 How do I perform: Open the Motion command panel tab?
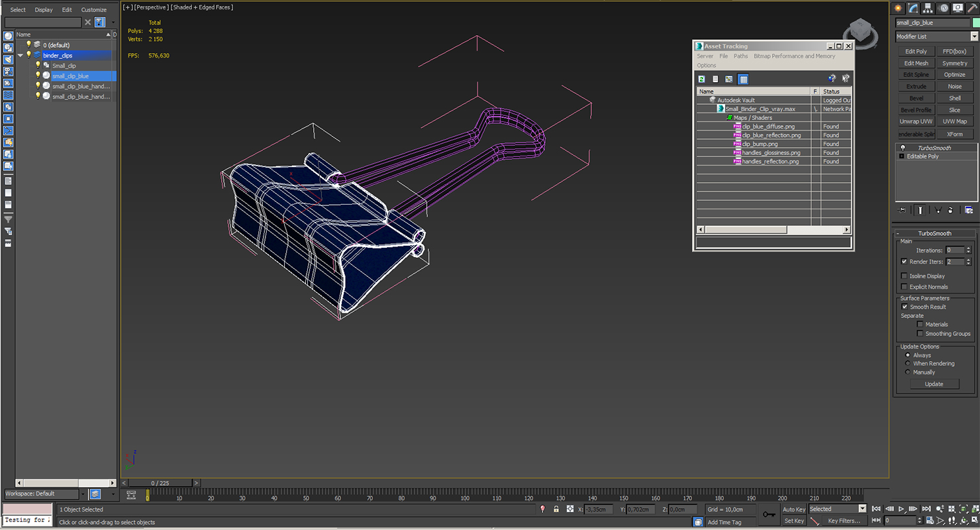click(x=944, y=8)
